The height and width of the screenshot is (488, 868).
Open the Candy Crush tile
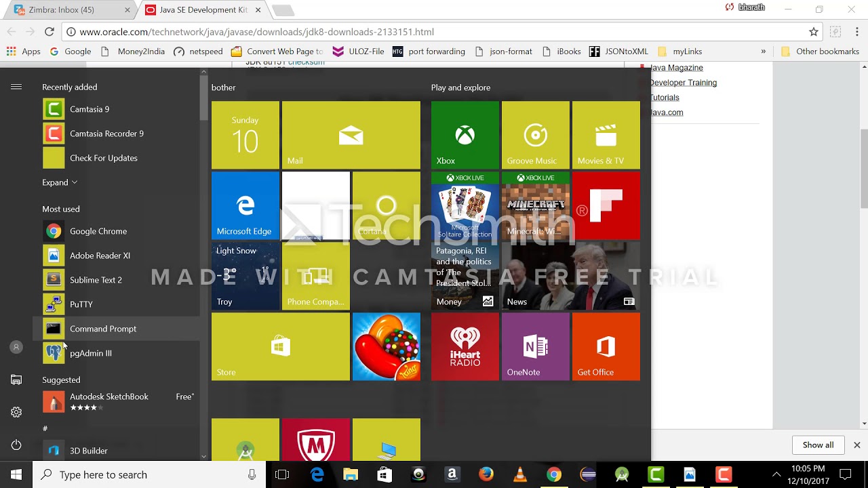pyautogui.click(x=387, y=346)
